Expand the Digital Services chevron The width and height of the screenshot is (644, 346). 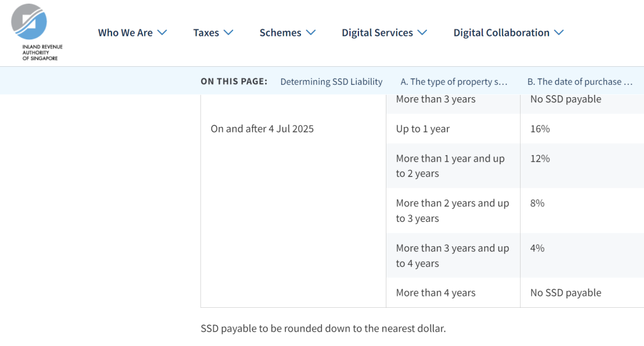coord(422,32)
